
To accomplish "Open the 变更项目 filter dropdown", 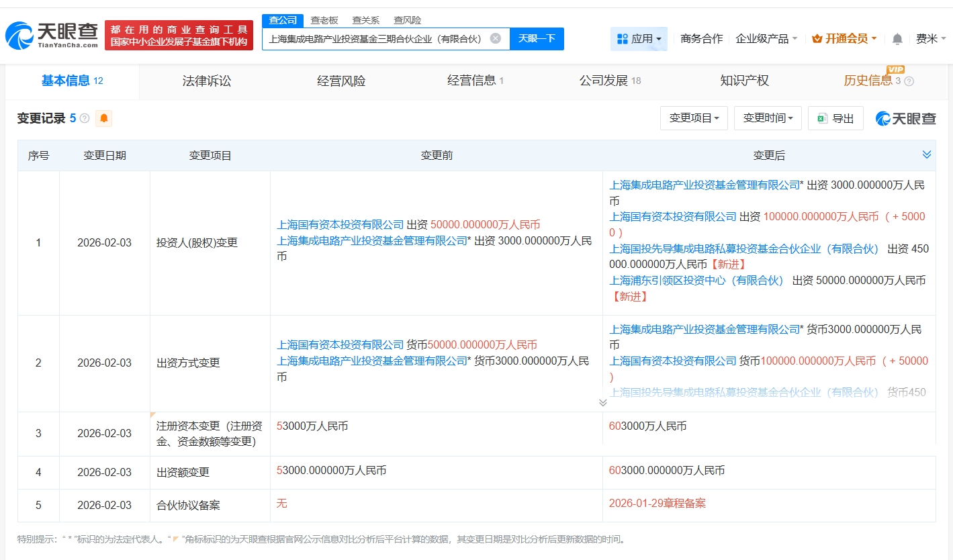I will 694,118.
